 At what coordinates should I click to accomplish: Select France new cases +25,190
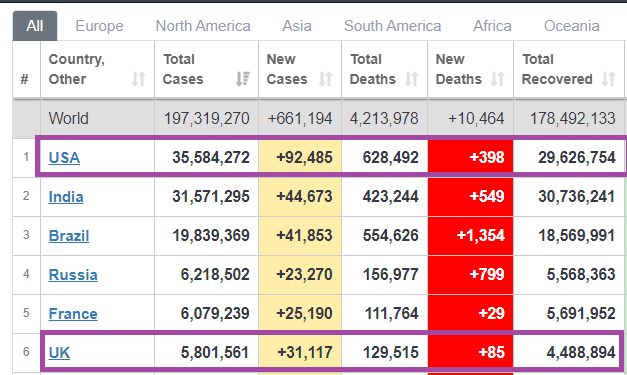click(x=304, y=314)
